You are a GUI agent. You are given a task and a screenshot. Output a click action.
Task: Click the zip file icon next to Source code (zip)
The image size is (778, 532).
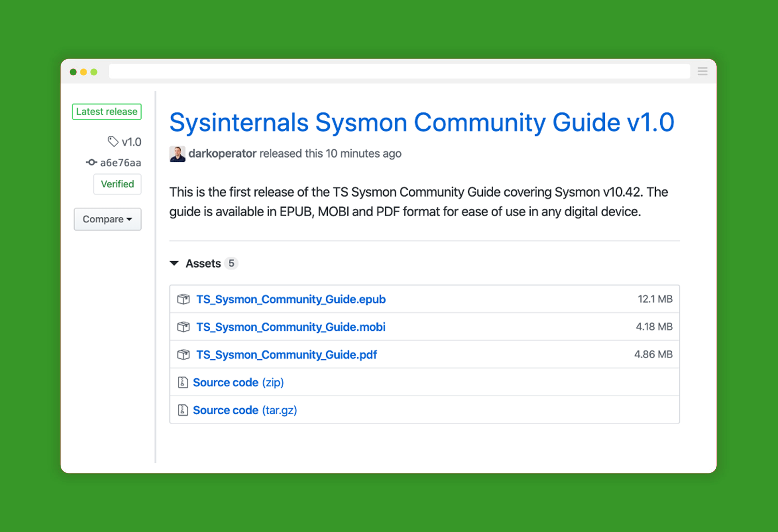click(x=183, y=383)
